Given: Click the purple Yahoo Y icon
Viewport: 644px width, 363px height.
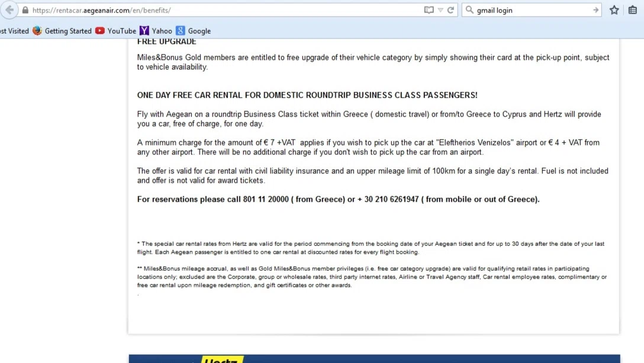Looking at the screenshot, I should (x=144, y=31).
